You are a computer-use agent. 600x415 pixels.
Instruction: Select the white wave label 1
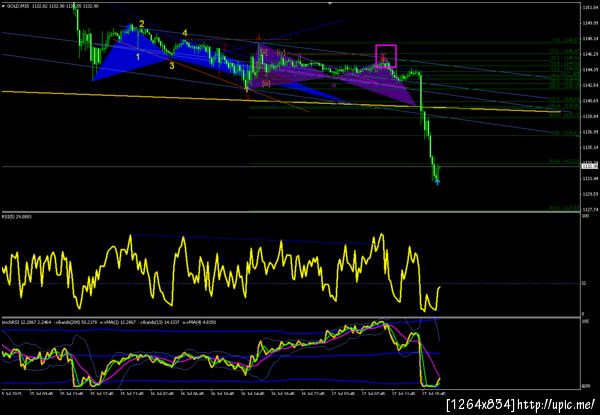[x=138, y=57]
